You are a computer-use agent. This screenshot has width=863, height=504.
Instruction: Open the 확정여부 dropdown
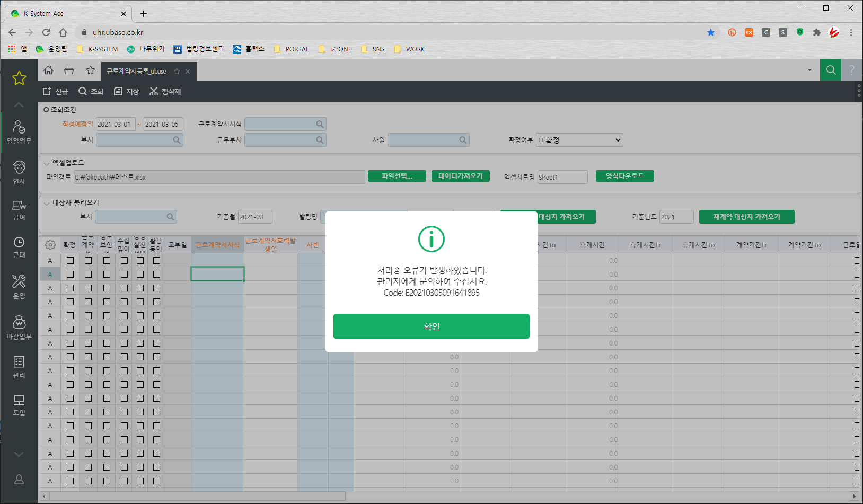point(579,140)
